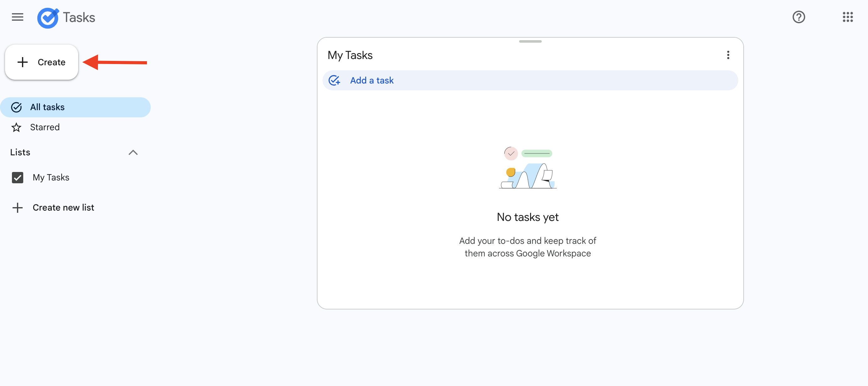Click the Create button
The image size is (868, 386).
(42, 62)
